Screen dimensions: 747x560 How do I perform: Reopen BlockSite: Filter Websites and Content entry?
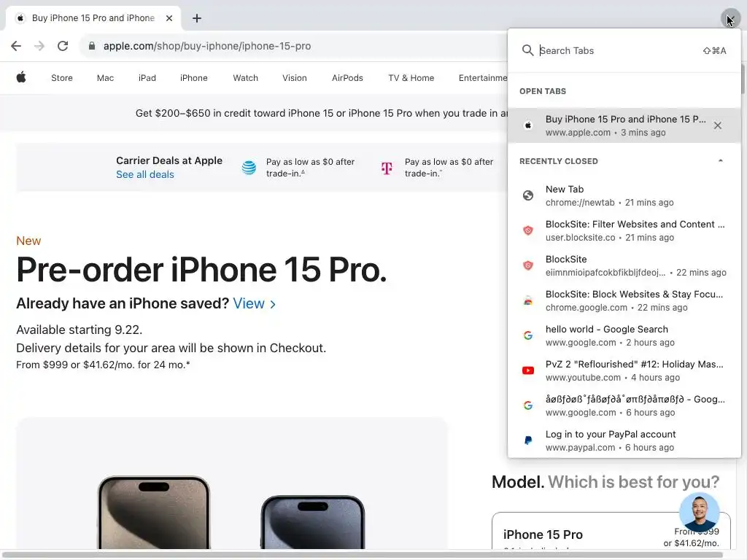click(x=624, y=230)
